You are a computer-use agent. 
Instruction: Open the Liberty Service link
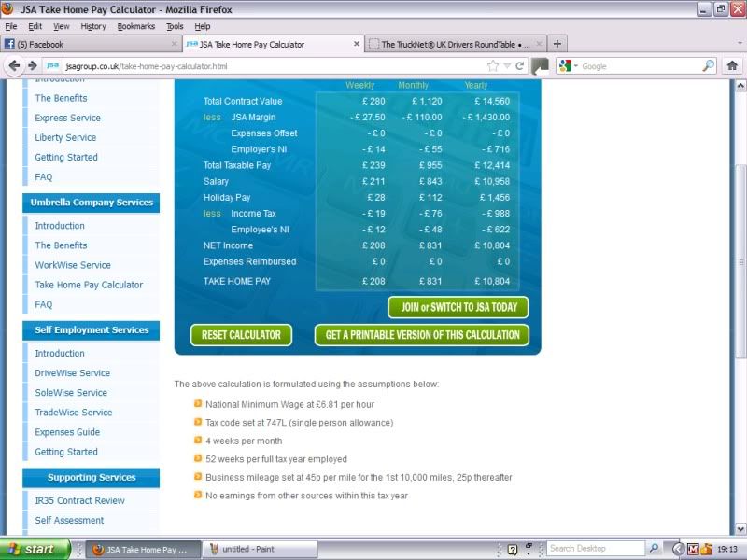[65, 137]
